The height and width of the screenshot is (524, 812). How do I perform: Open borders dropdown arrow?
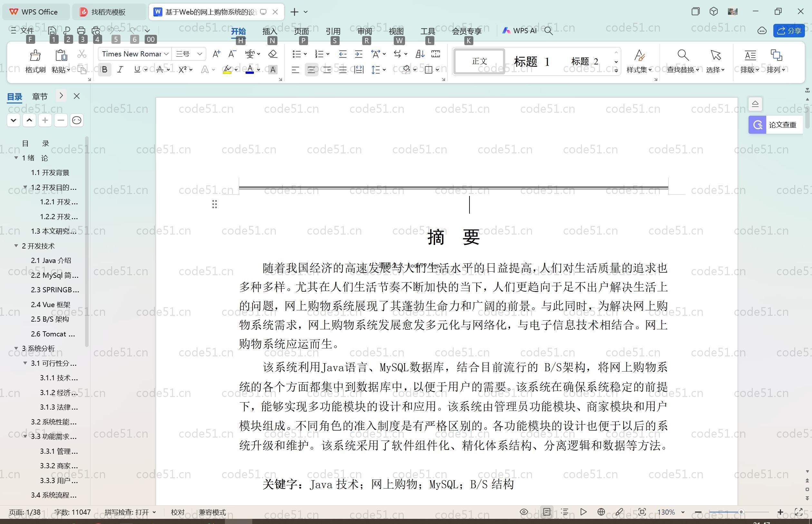pyautogui.click(x=438, y=70)
